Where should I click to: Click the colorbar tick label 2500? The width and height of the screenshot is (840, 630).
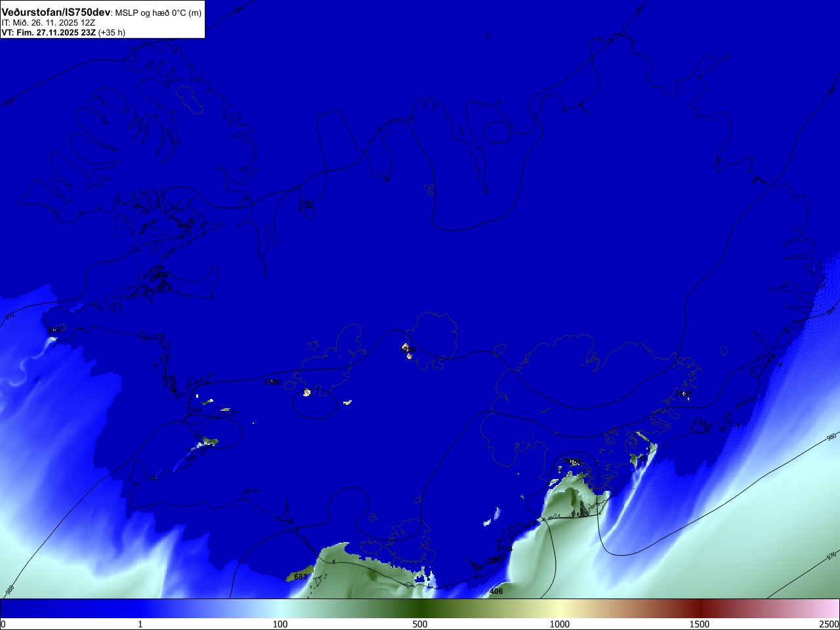pos(829,624)
